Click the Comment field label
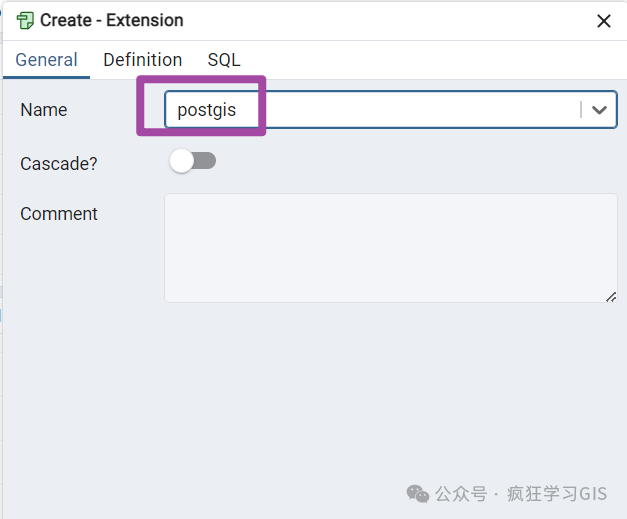 59,214
